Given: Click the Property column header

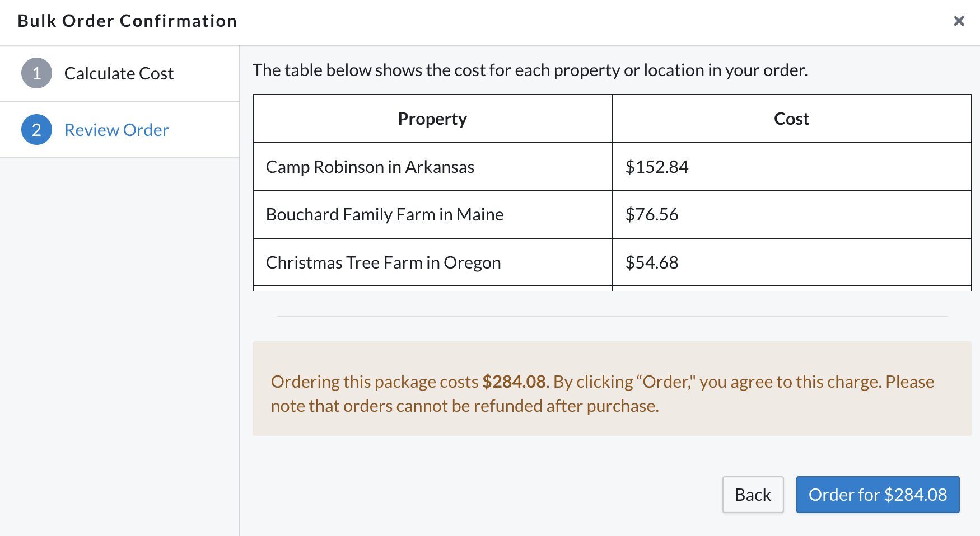Looking at the screenshot, I should coord(432,119).
